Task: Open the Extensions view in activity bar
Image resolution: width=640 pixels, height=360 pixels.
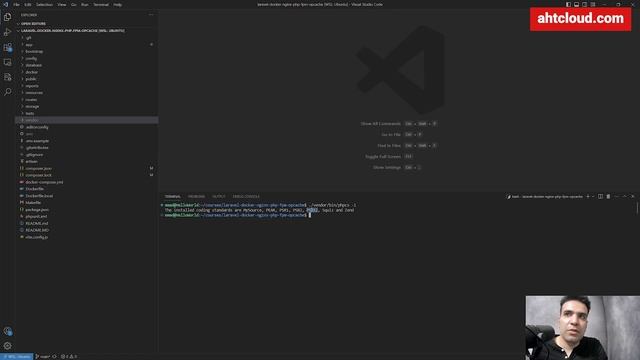Action: [7, 47]
